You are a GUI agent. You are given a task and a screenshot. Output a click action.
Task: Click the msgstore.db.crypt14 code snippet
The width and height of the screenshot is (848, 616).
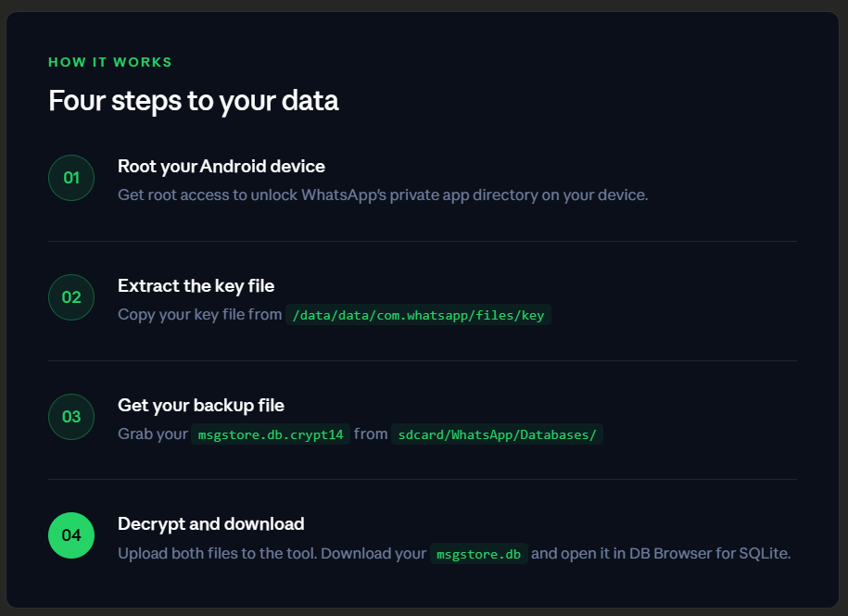pos(271,434)
